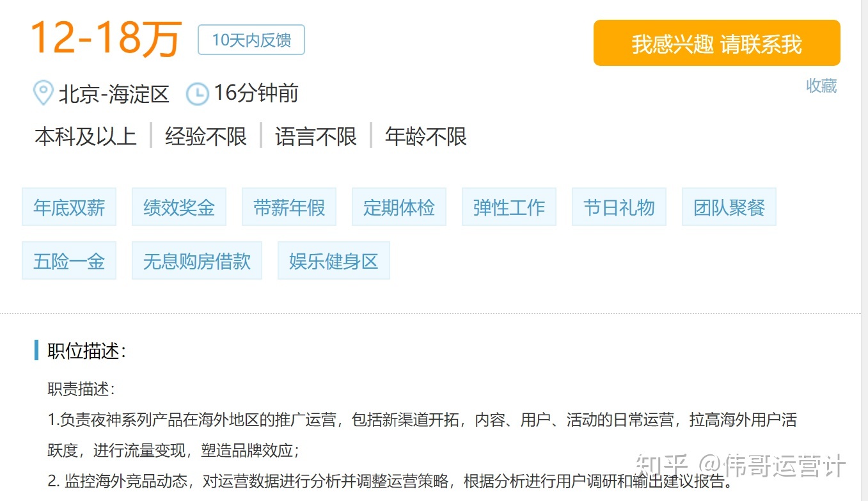Image resolution: width=868 pixels, height=501 pixels.
Task: Select the 无息购房借款 benefit tag
Action: [x=197, y=261]
